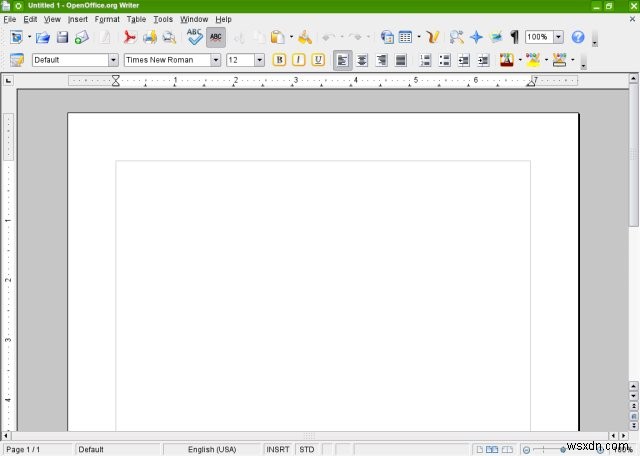Open the Insert menu
The image size is (640, 456).
(78, 19)
